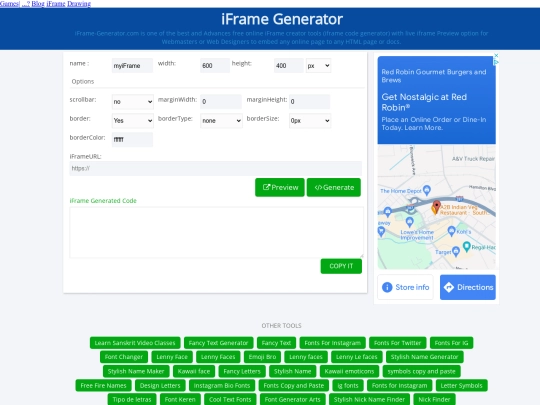Change the px unit dropdown
This screenshot has height=405, width=540.
click(x=318, y=65)
